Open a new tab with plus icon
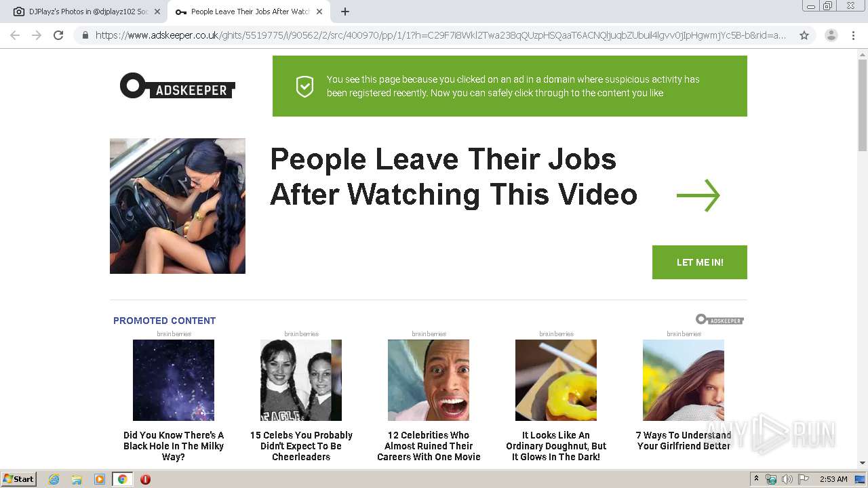The image size is (868, 488). click(x=345, y=12)
